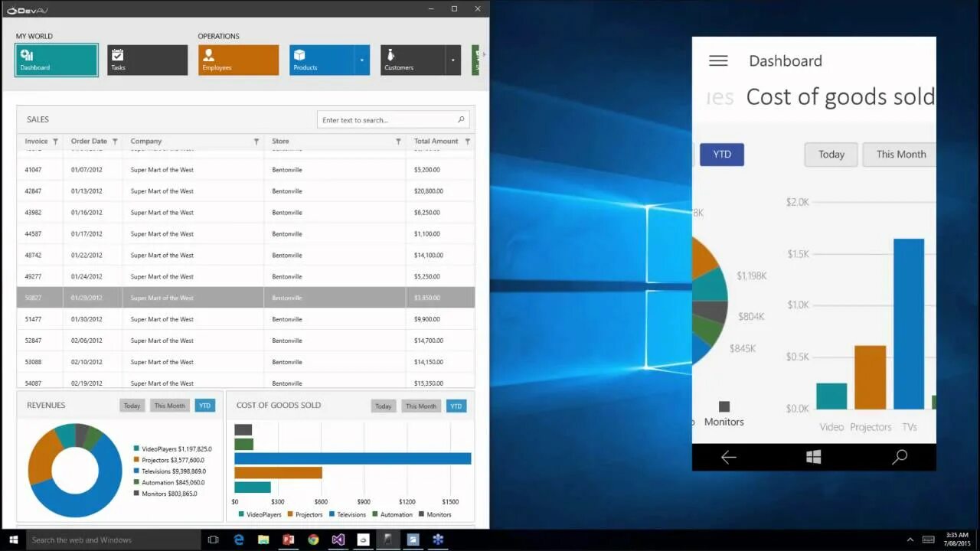
Task: Open the Dashboard tile in DevAV
Action: (x=57, y=60)
